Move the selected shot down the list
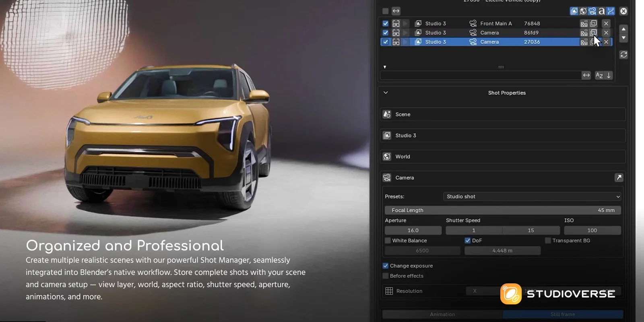The image size is (644, 322). [x=623, y=38]
